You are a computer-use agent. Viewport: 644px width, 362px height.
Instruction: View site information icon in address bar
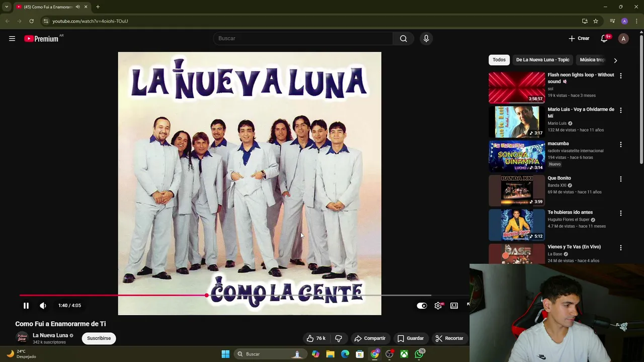point(45,21)
